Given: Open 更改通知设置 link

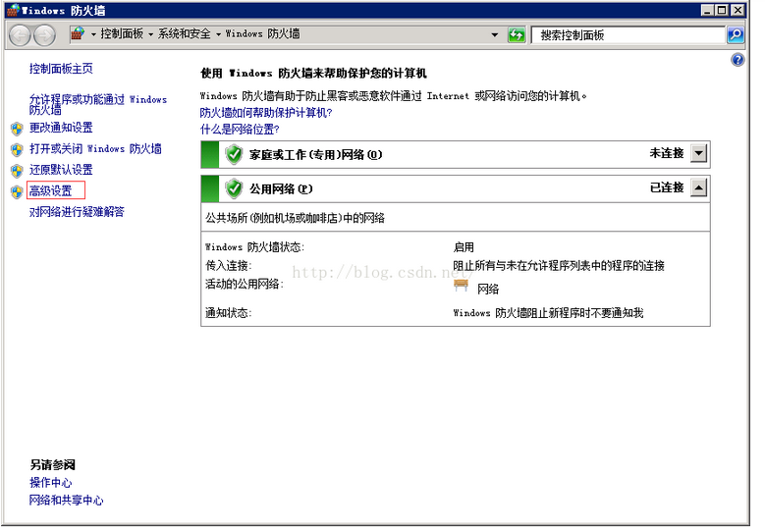Looking at the screenshot, I should [61, 128].
